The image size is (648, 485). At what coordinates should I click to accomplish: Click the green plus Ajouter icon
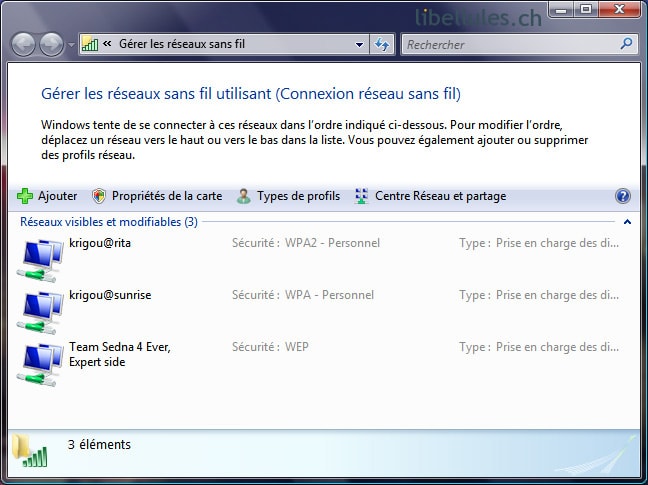[25, 196]
